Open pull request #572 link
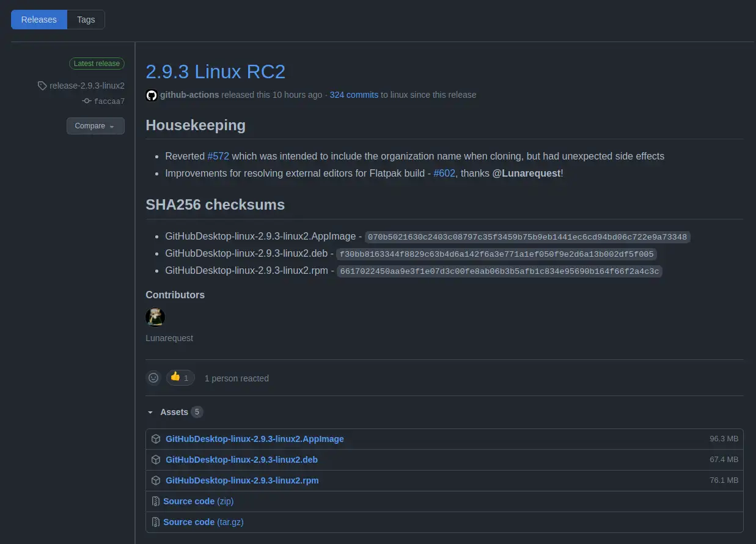This screenshot has height=544, width=756. tap(218, 156)
